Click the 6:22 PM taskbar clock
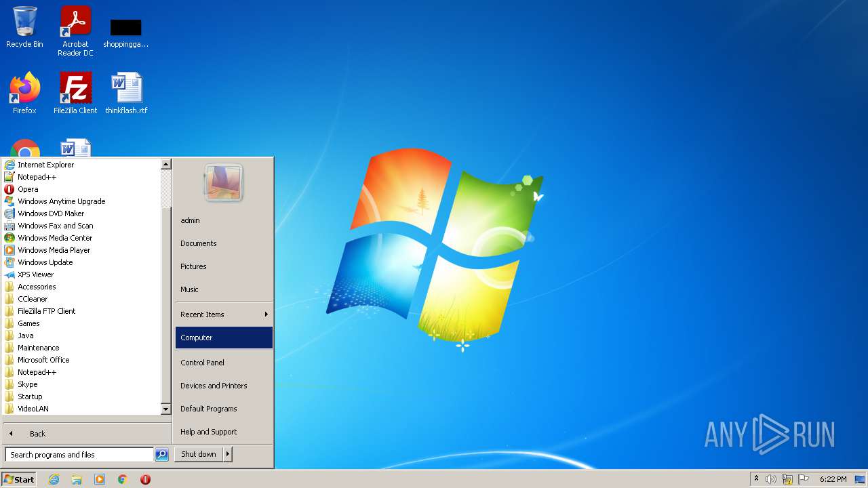868x488 pixels. click(833, 479)
